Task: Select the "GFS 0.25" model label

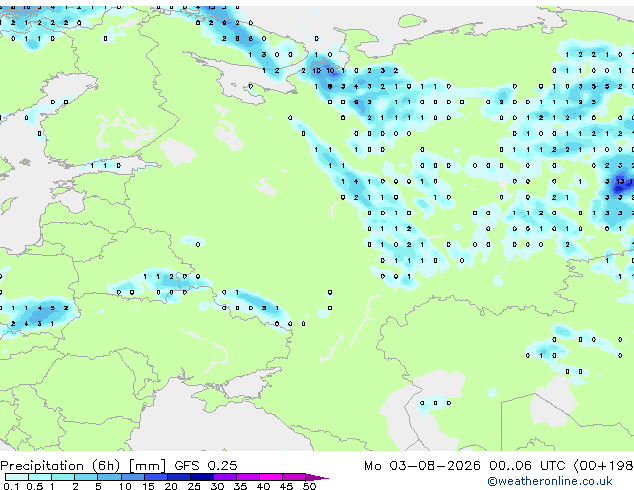Action: (x=206, y=466)
